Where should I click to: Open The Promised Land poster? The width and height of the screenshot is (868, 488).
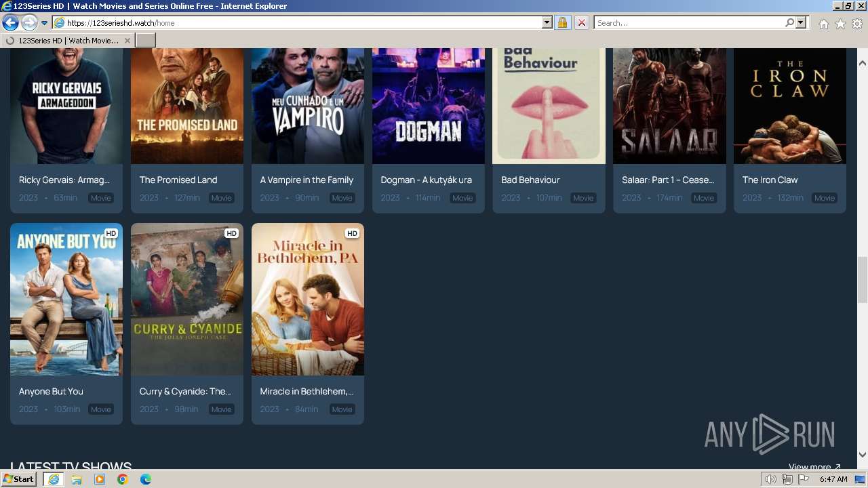pos(187,106)
